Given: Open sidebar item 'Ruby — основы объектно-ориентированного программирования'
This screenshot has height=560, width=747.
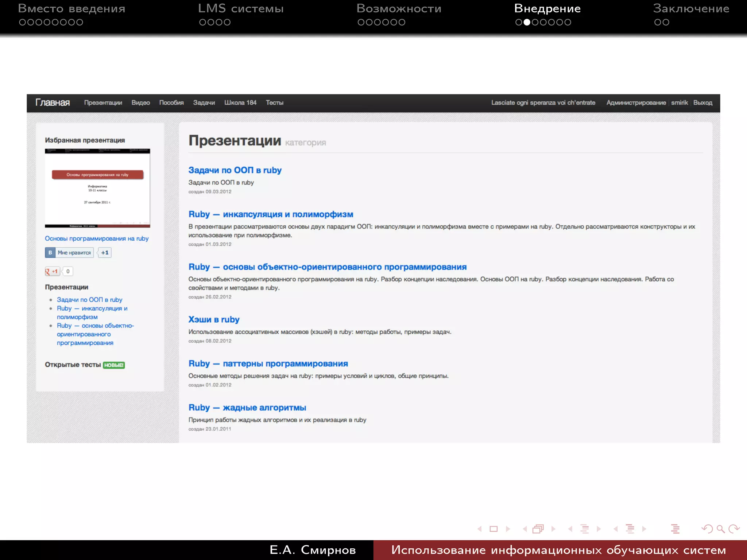Looking at the screenshot, I should (95, 334).
